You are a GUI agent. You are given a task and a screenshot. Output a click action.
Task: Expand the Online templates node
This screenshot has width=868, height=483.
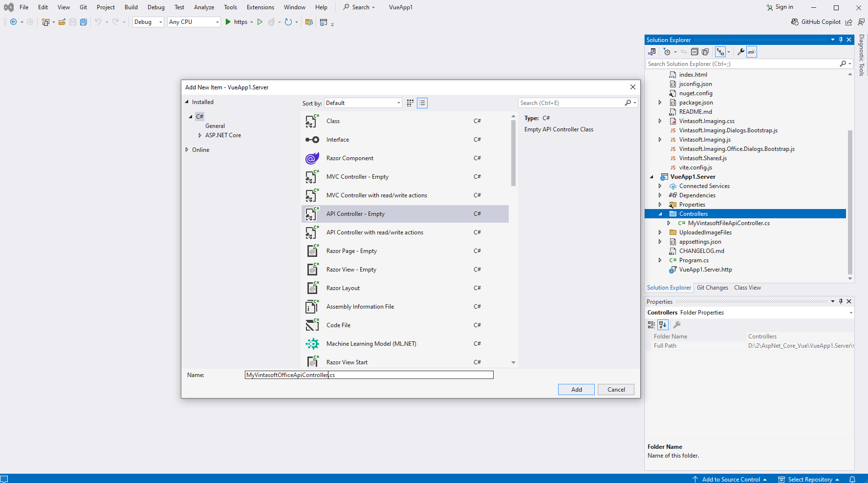click(x=187, y=150)
